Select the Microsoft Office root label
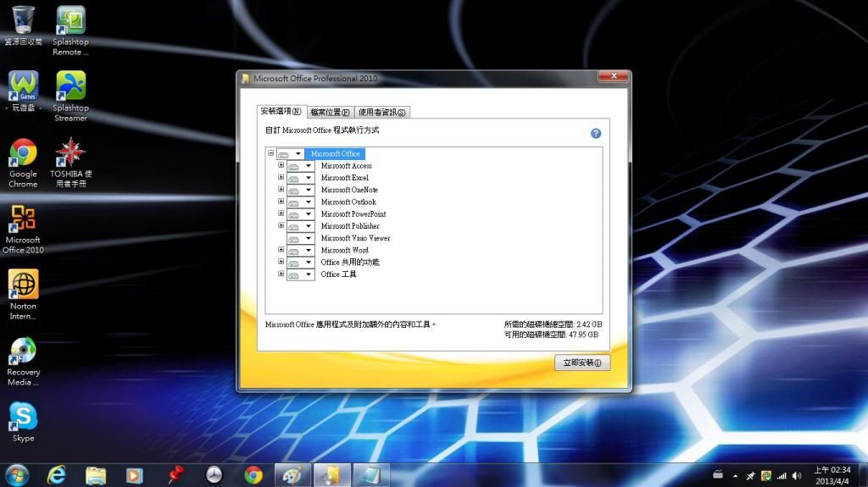The image size is (868, 487). 335,154
